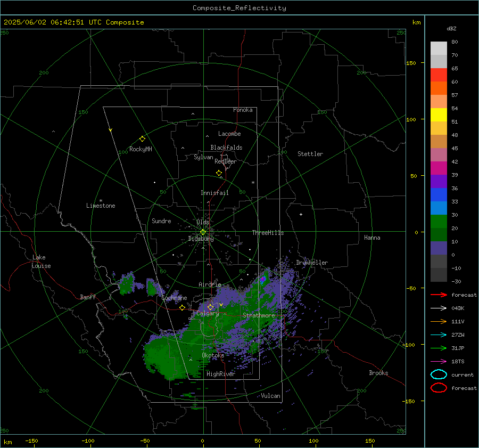The image size is (479, 448).
Task: Select the white 04DK arrow legend icon
Action: (x=439, y=308)
